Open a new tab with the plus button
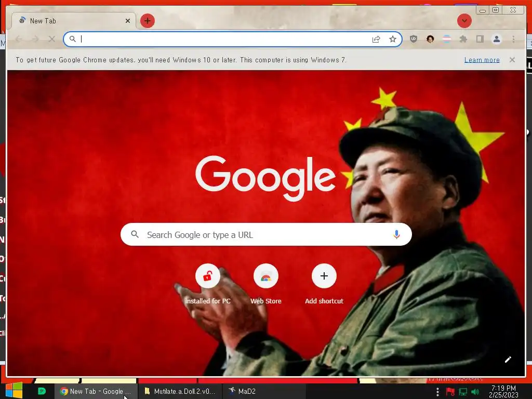532x399 pixels. click(147, 21)
